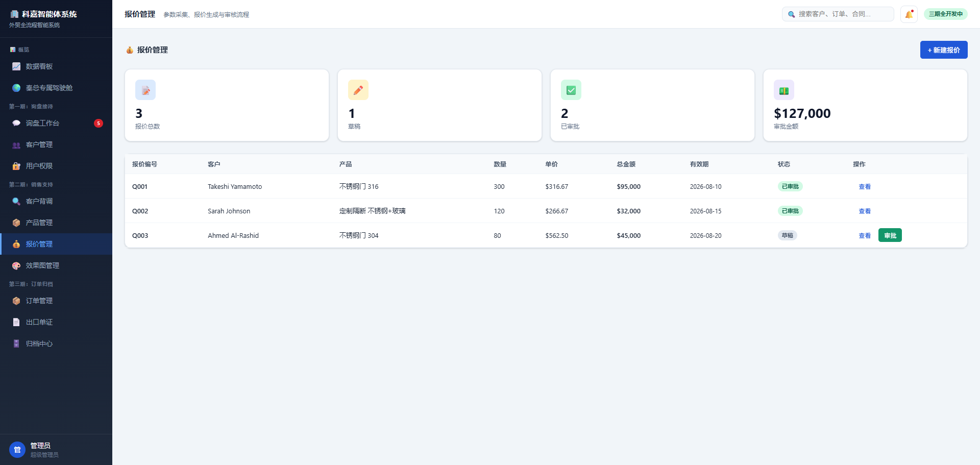
Task: Click 查看 link for Q002
Action: click(x=865, y=211)
